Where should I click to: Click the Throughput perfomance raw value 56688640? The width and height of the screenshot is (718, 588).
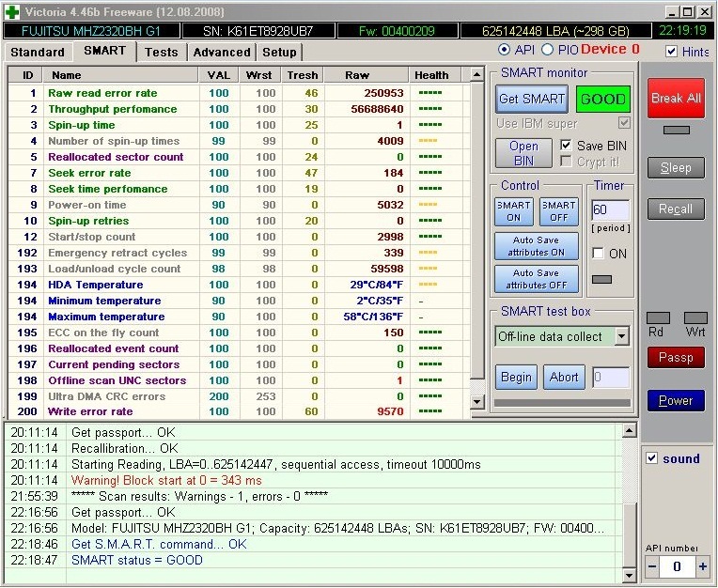[x=377, y=109]
